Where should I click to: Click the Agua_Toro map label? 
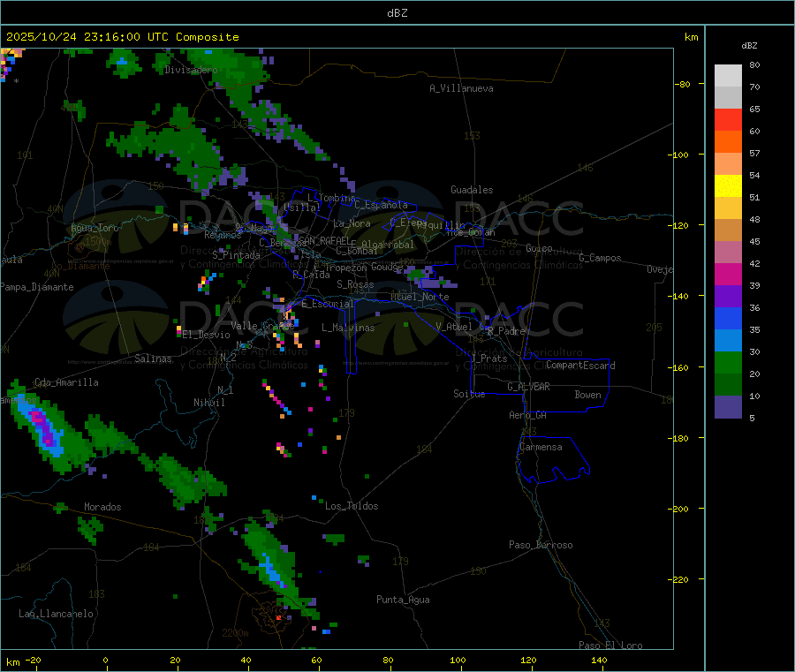[x=95, y=228]
